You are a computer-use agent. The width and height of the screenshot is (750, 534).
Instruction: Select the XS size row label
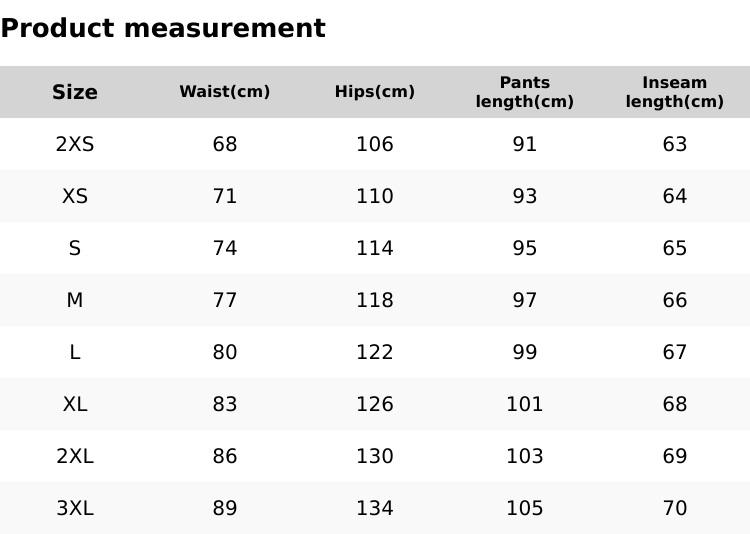click(75, 196)
